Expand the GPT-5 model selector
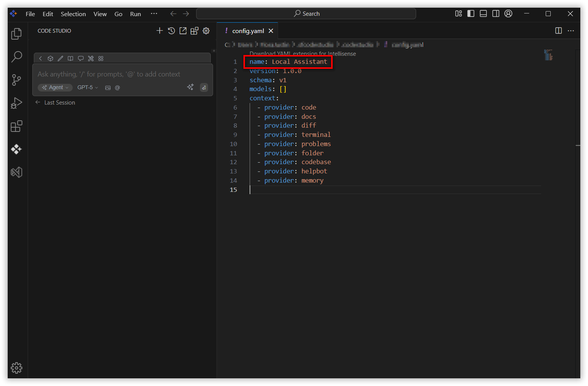The image size is (588, 386). 88,88
